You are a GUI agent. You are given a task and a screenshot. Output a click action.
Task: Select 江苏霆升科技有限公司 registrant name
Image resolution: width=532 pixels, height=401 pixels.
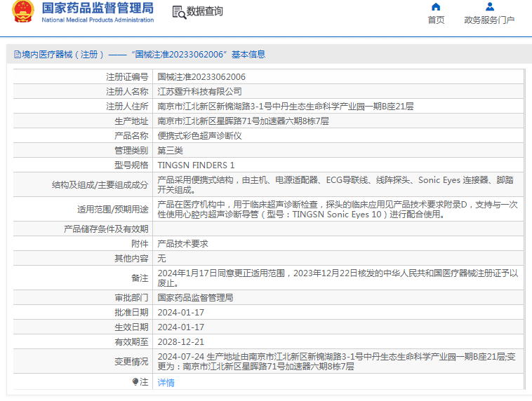pyautogui.click(x=199, y=92)
